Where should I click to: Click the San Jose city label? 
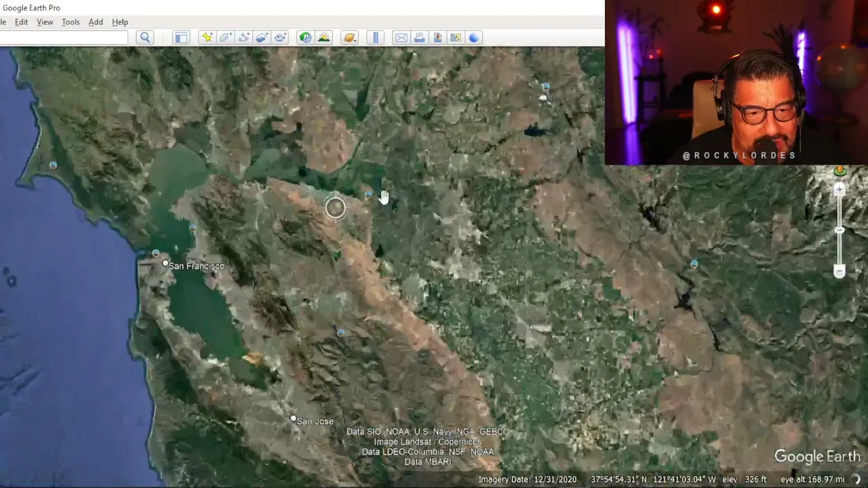(315, 421)
